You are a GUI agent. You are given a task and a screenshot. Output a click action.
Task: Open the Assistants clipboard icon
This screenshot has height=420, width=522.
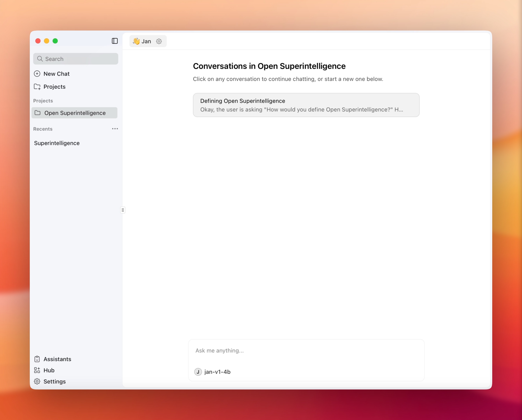(37, 359)
